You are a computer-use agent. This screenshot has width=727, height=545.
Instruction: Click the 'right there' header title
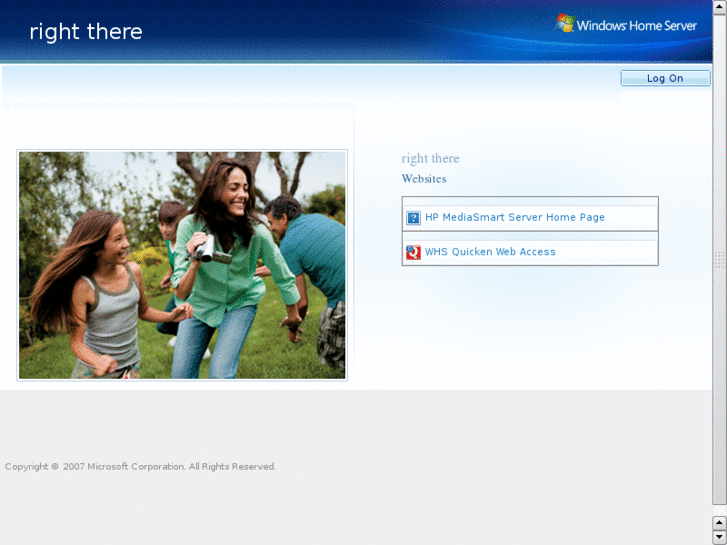click(86, 32)
